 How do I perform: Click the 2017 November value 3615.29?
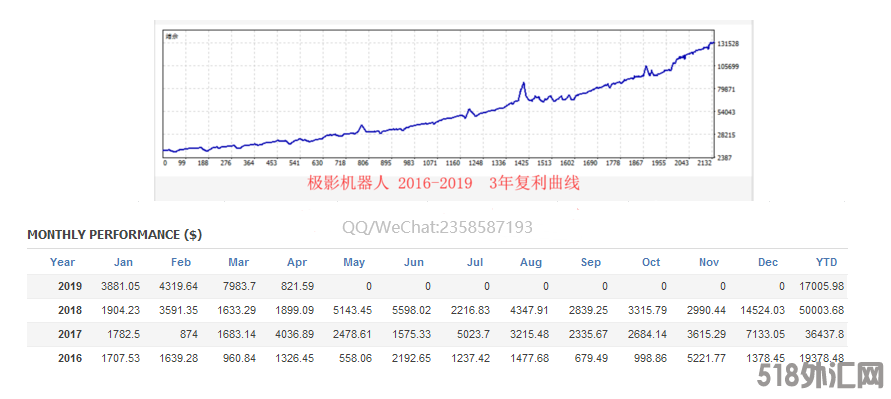(706, 334)
